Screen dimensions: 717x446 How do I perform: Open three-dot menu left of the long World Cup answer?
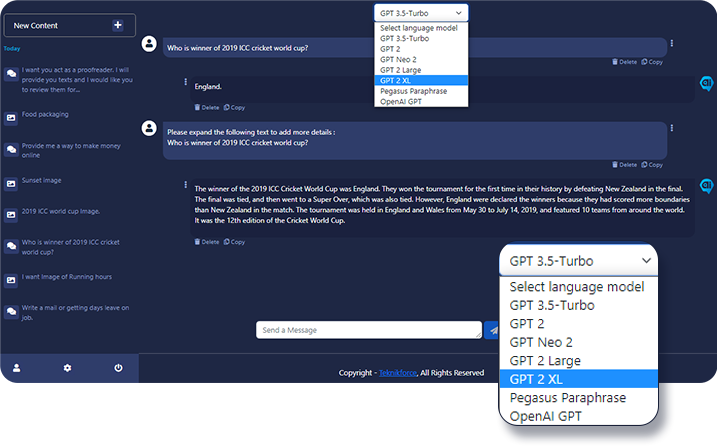[x=185, y=184]
